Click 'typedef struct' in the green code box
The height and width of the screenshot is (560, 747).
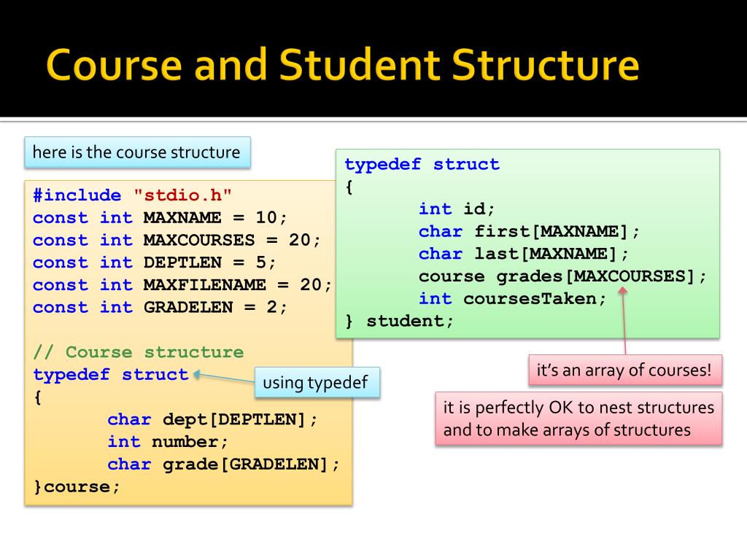click(422, 164)
